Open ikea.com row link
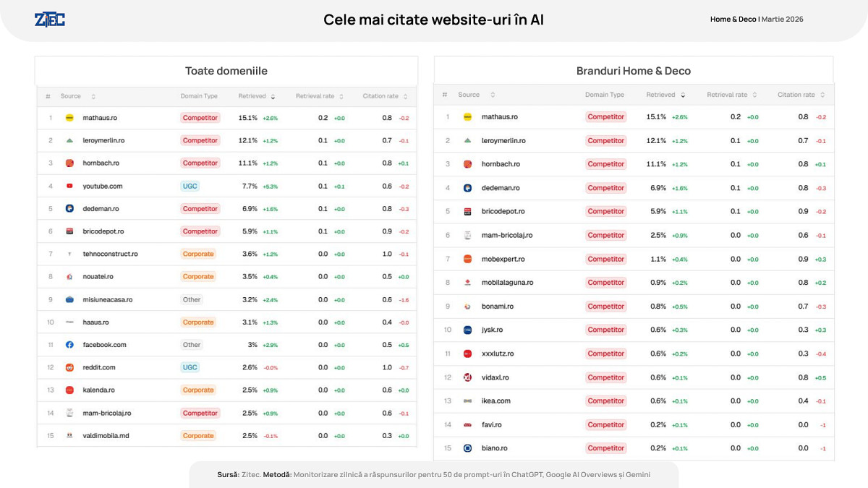The height and width of the screenshot is (488, 868). tap(496, 401)
